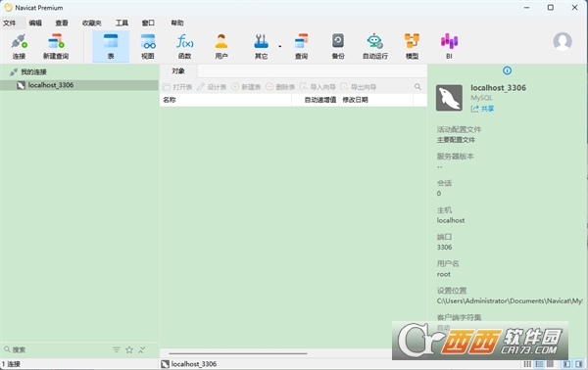Sort by Auto Increment (自动递增值) column
Image resolution: width=588 pixels, height=370 pixels.
click(316, 100)
